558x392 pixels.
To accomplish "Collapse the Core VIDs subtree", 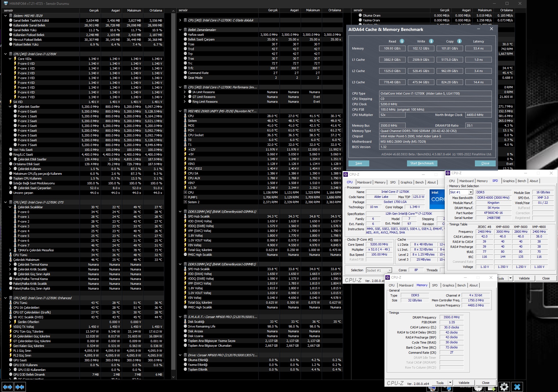I will coord(10,59).
